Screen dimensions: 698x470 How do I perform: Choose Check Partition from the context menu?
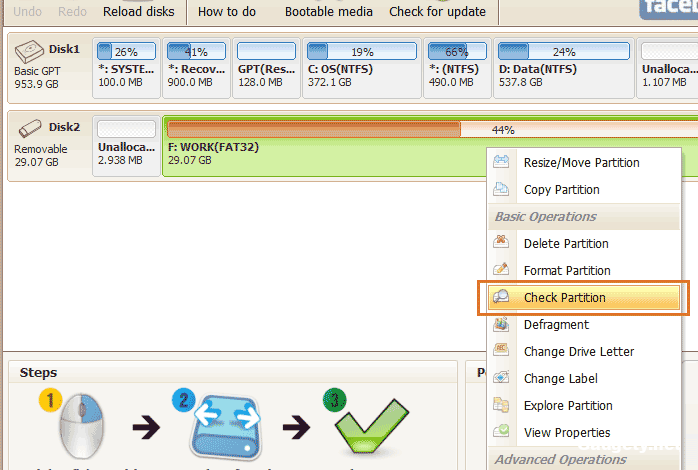point(564,297)
